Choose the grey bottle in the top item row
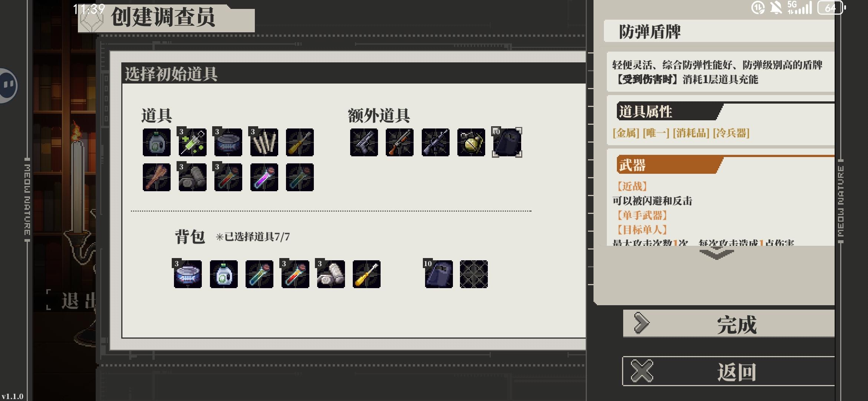868x401 pixels. pyautogui.click(x=157, y=142)
